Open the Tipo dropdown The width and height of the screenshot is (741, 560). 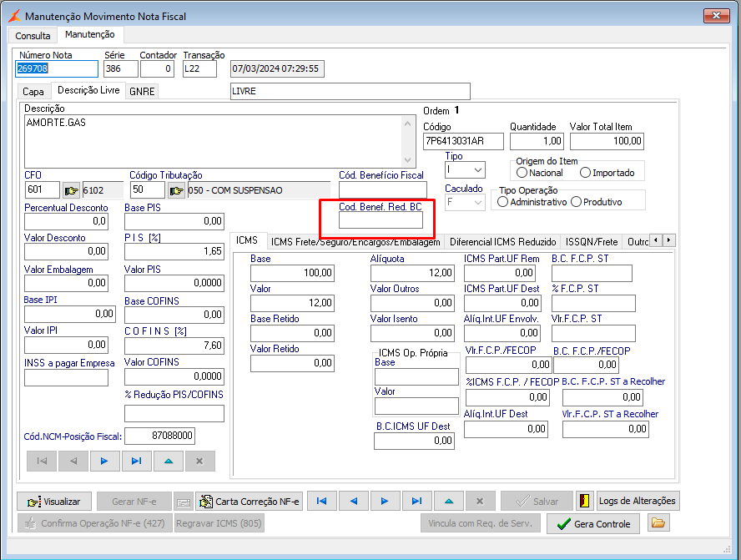pos(477,170)
